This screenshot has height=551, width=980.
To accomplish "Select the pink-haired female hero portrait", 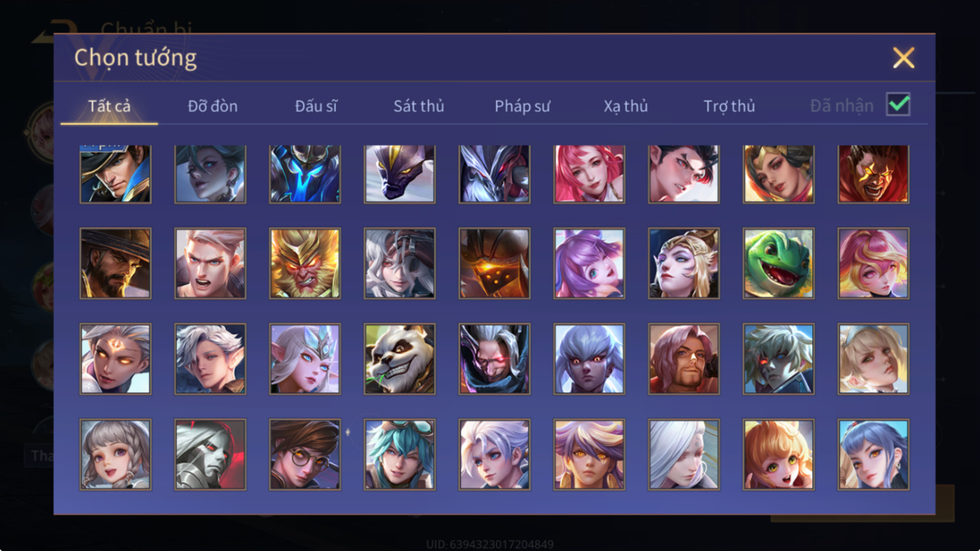I will tap(589, 174).
